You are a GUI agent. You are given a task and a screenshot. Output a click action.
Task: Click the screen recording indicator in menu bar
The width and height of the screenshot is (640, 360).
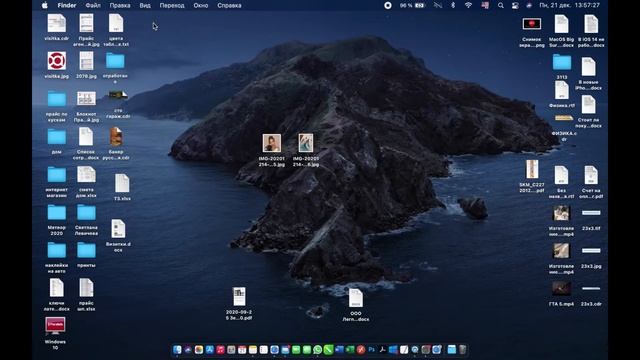point(388,5)
